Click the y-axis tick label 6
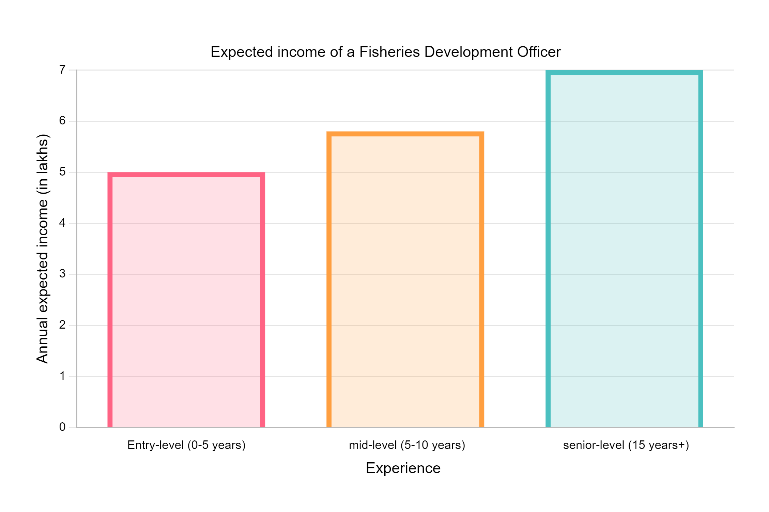Image resolution: width=769 pixels, height=512 pixels. click(62, 122)
